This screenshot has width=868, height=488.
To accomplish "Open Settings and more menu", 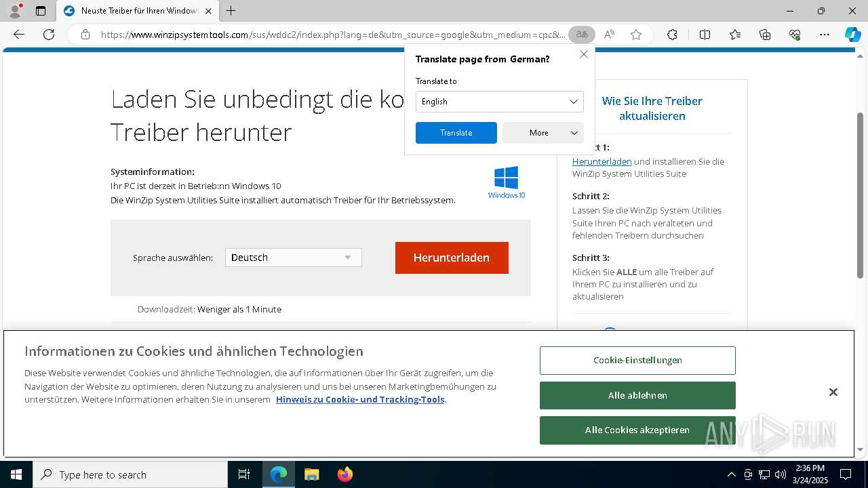I will [x=825, y=35].
